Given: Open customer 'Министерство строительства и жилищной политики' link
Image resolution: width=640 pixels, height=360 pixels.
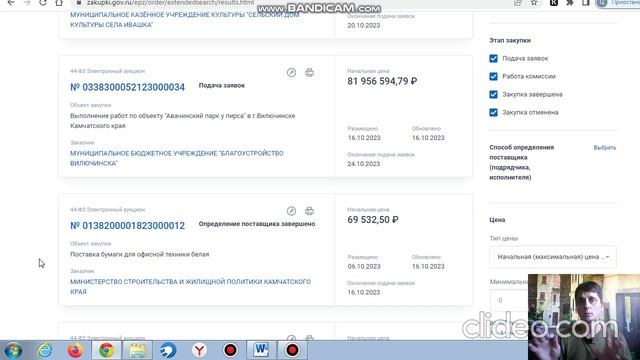Looking at the screenshot, I should pyautogui.click(x=190, y=287).
